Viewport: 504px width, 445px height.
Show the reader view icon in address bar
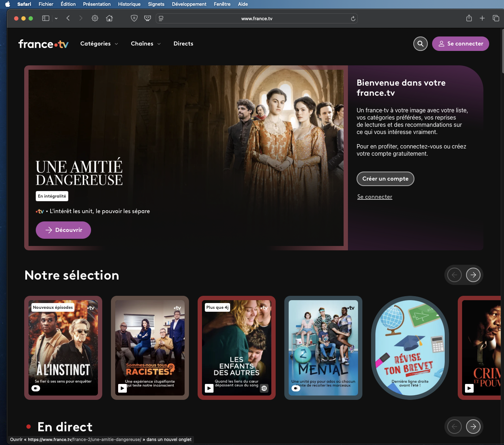[x=161, y=18]
